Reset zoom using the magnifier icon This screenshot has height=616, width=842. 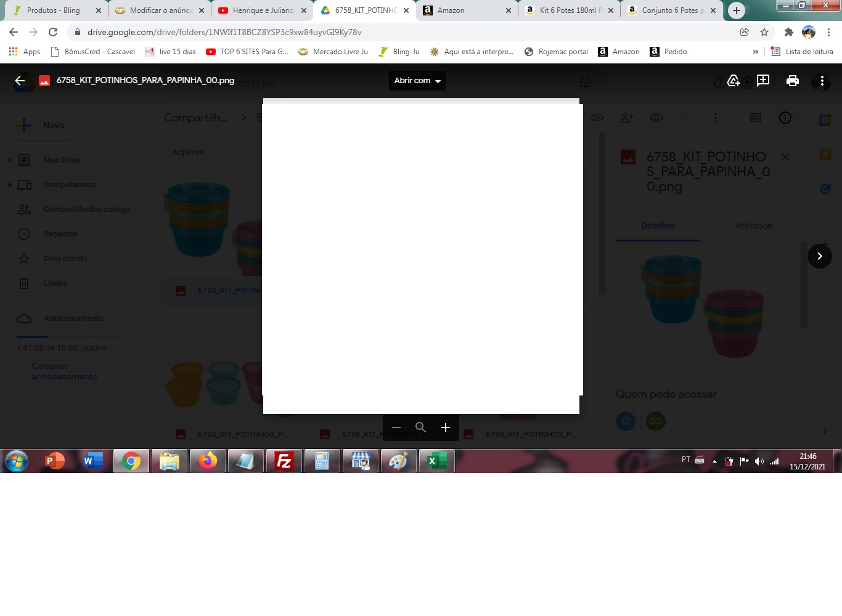pos(421,428)
